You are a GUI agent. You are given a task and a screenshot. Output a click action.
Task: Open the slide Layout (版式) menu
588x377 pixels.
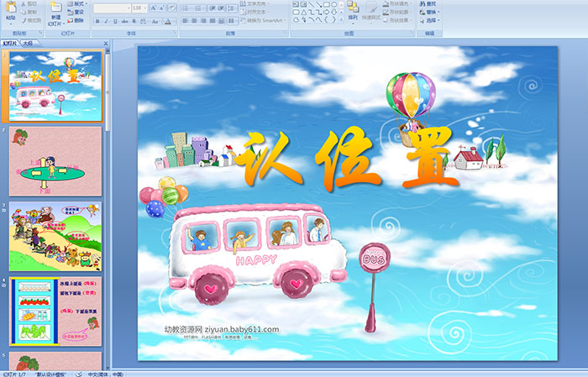coord(77,3)
